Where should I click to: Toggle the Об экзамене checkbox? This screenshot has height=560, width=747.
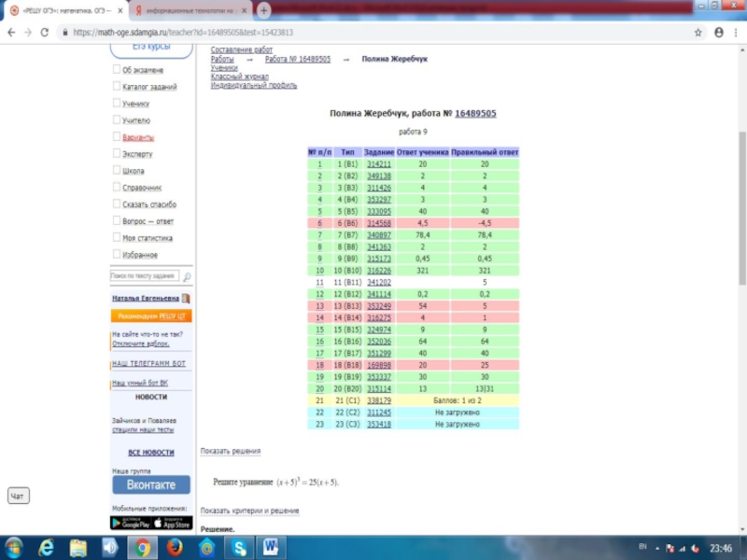click(x=116, y=69)
